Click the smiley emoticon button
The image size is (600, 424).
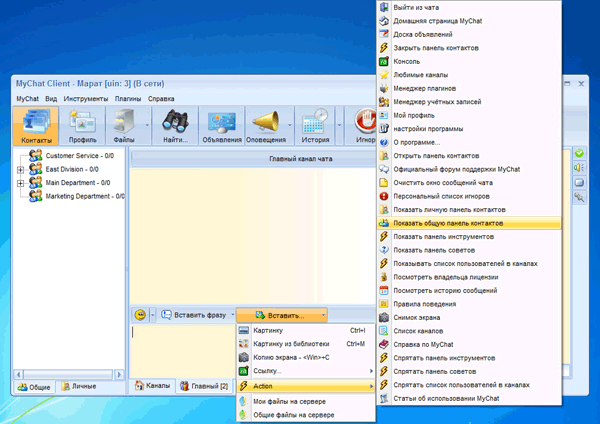pyautogui.click(x=140, y=315)
